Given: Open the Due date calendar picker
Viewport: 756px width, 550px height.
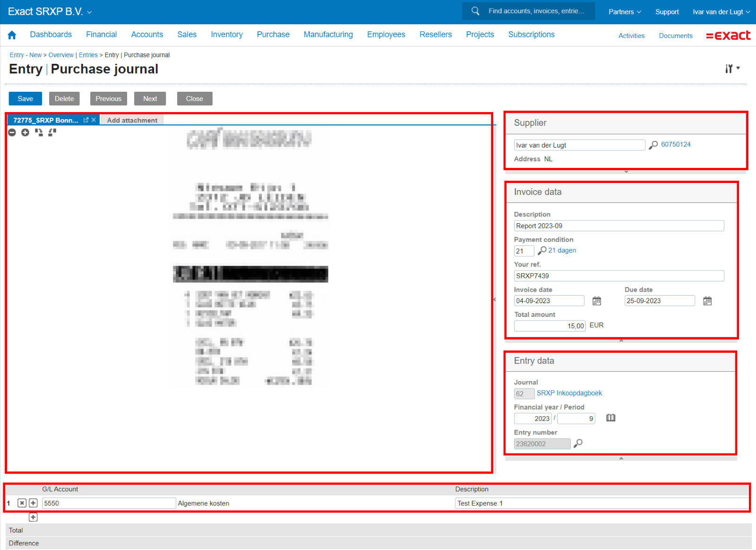Looking at the screenshot, I should coord(707,301).
